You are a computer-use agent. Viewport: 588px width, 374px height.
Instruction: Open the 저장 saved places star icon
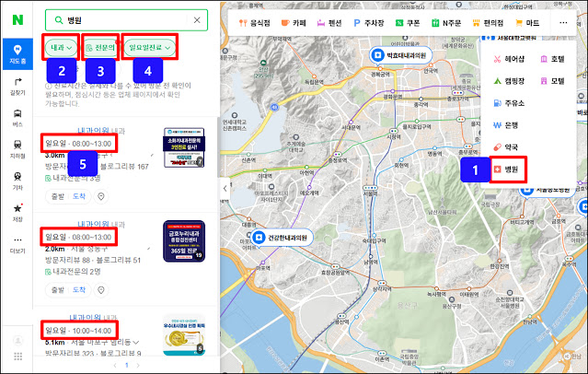pos(17,213)
